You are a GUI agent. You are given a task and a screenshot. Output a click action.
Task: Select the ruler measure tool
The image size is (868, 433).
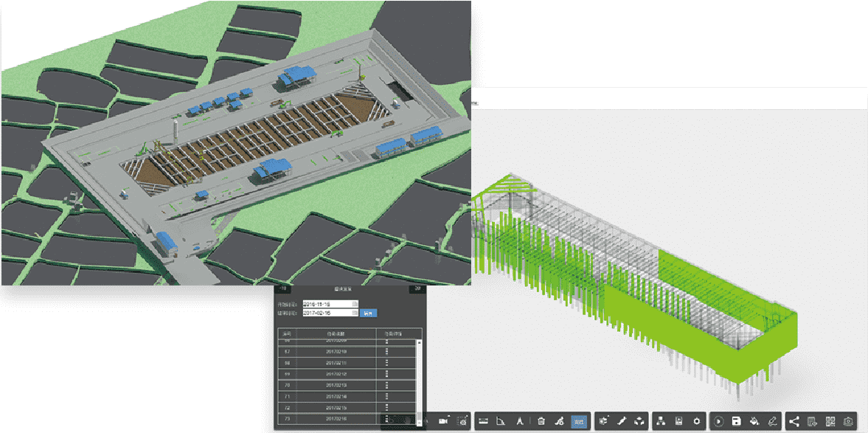[x=484, y=421]
